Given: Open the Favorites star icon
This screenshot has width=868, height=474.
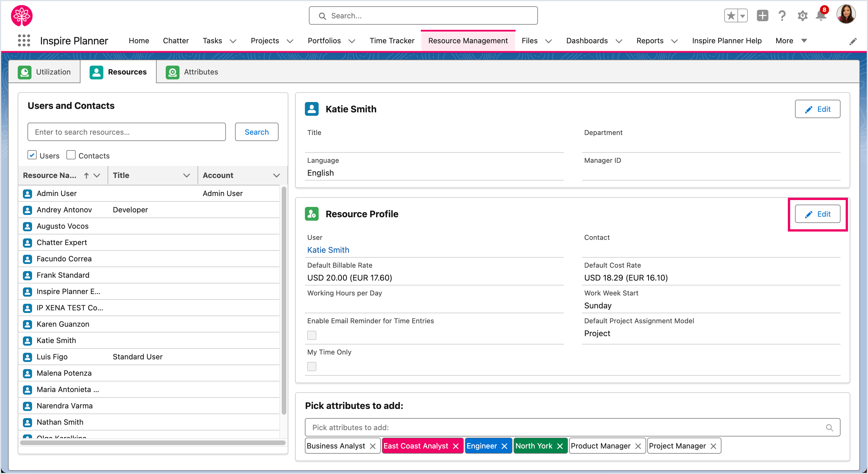Looking at the screenshot, I should coord(731,15).
